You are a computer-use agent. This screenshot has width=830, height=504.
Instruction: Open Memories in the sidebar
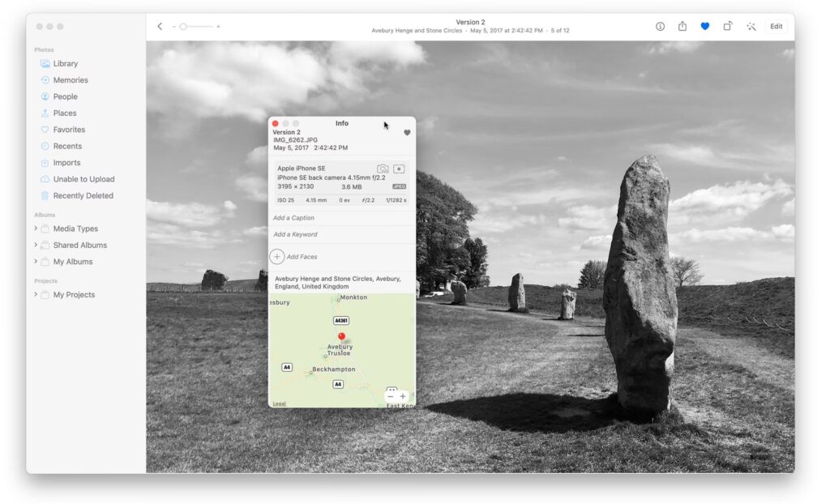(70, 80)
